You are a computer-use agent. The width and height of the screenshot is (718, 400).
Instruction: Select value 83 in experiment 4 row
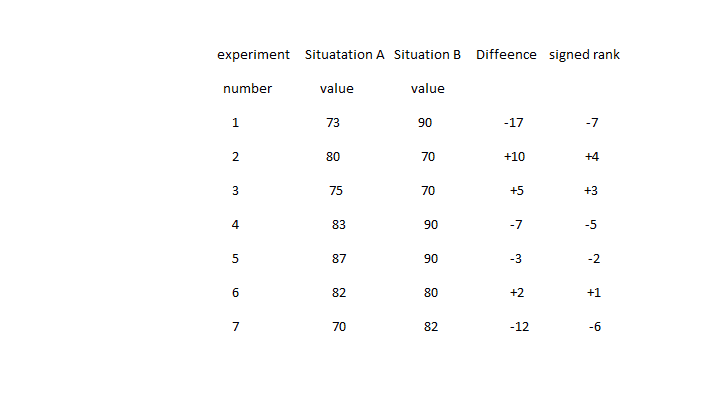[x=339, y=225]
